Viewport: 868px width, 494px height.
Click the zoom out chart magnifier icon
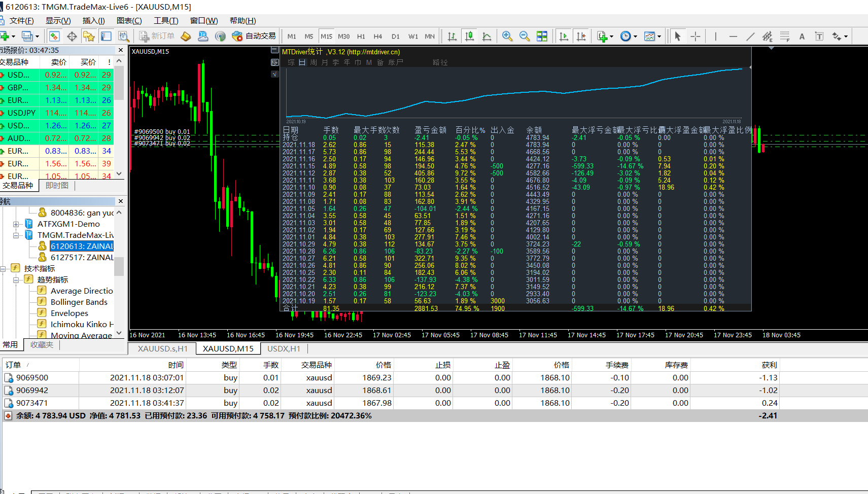pyautogui.click(x=524, y=36)
